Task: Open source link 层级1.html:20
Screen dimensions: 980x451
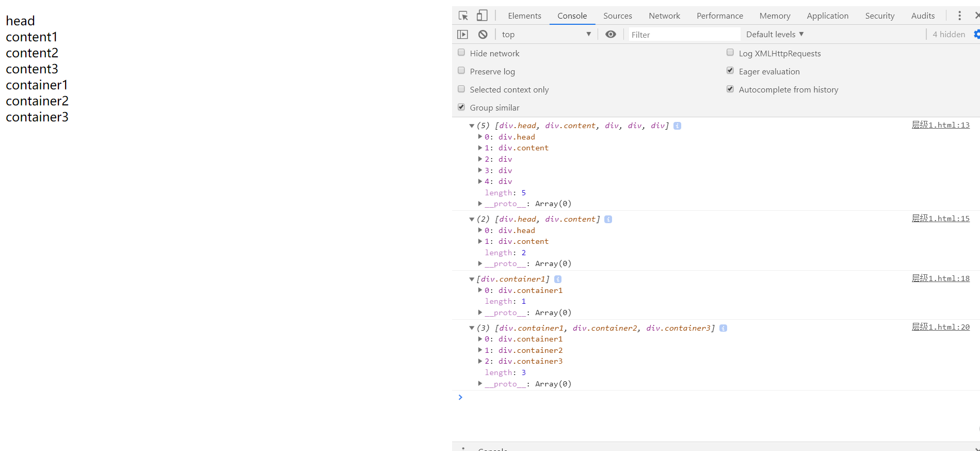Action: click(940, 327)
